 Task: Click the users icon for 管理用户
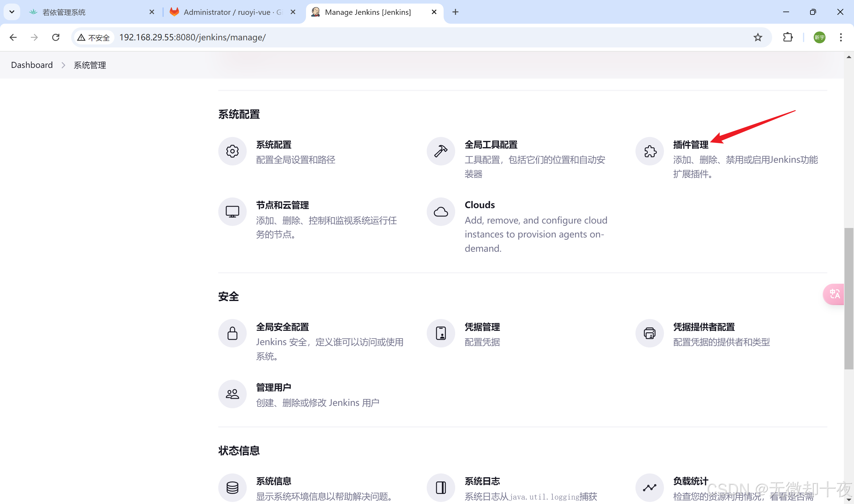coord(232,394)
